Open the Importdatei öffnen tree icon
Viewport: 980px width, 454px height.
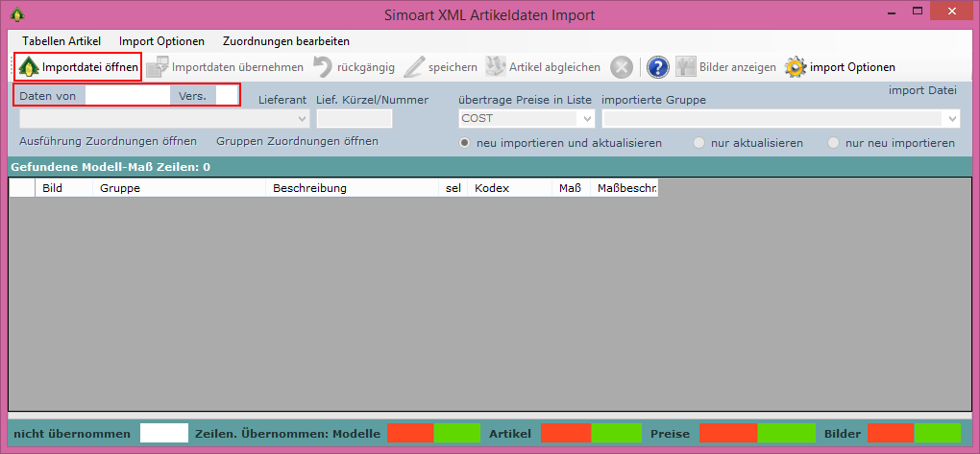coord(29,67)
